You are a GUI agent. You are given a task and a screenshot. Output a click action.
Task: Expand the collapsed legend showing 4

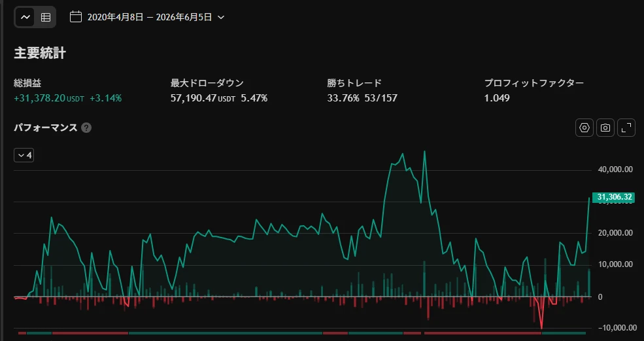24,156
